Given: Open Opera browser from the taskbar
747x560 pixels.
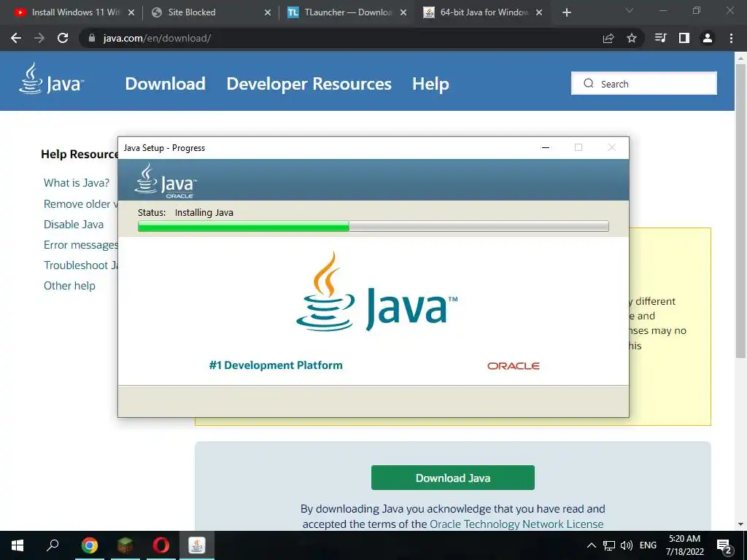Looking at the screenshot, I should point(161,545).
